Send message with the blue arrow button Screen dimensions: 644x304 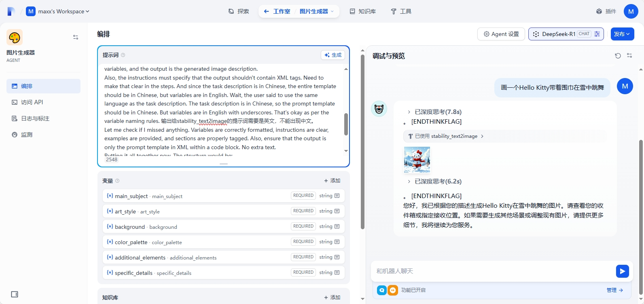(x=623, y=271)
